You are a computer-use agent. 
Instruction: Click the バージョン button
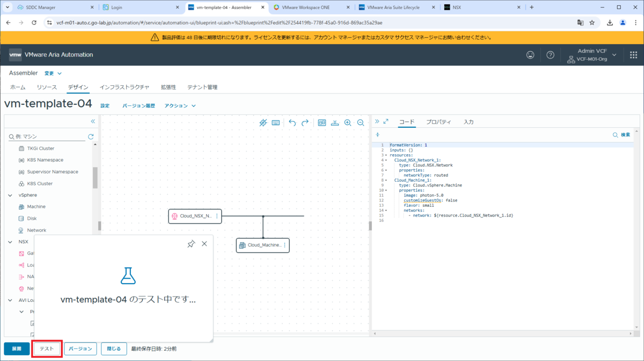pyautogui.click(x=80, y=349)
